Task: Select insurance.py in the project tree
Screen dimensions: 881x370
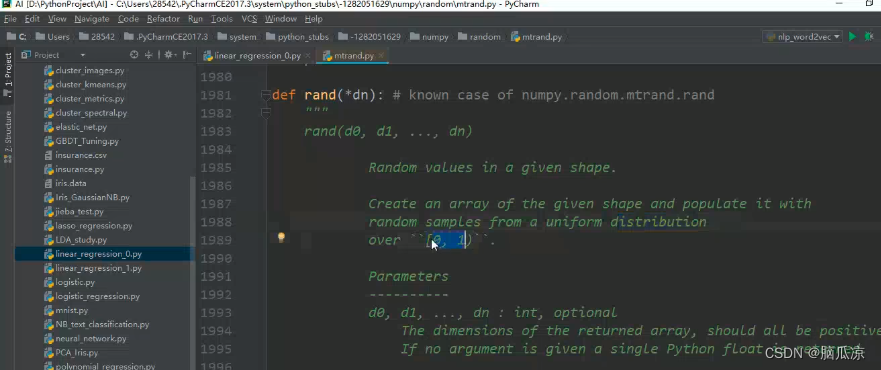Action: coord(74,169)
